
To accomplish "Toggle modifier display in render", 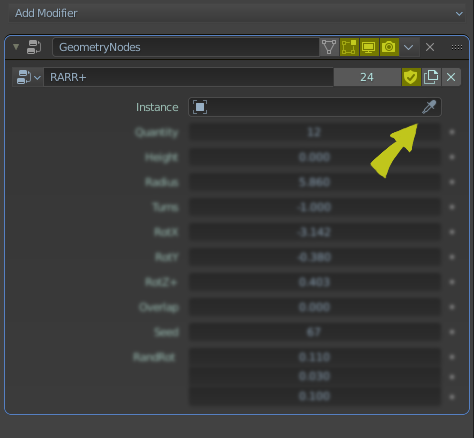I will 389,47.
